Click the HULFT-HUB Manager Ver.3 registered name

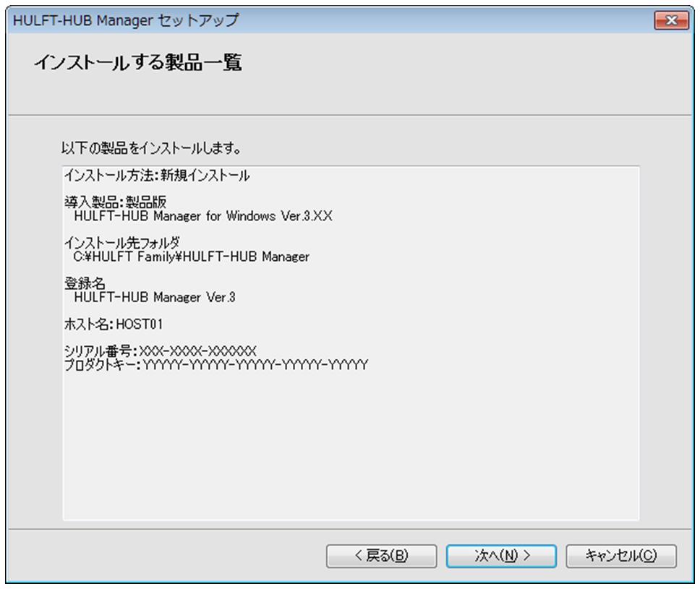pyautogui.click(x=155, y=297)
